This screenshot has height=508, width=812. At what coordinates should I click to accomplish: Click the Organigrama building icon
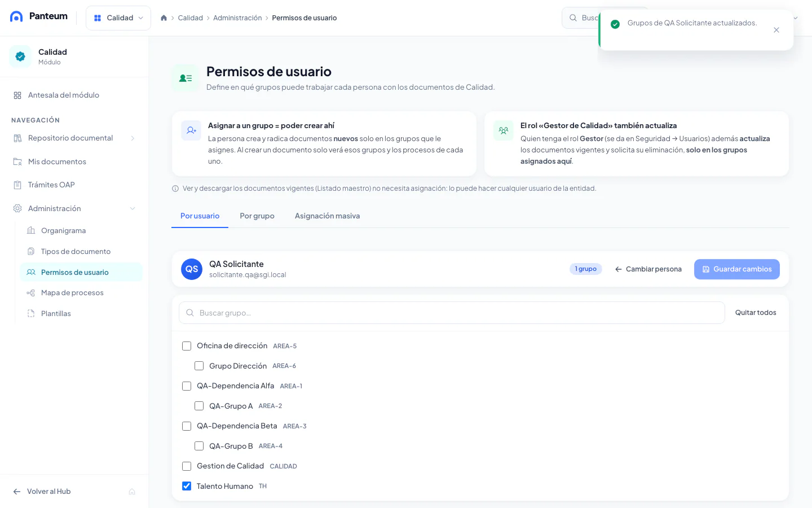tap(31, 231)
